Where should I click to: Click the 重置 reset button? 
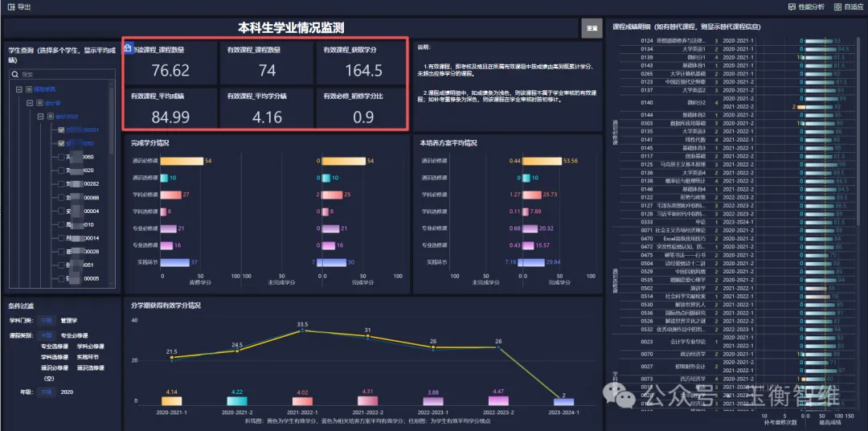click(592, 28)
